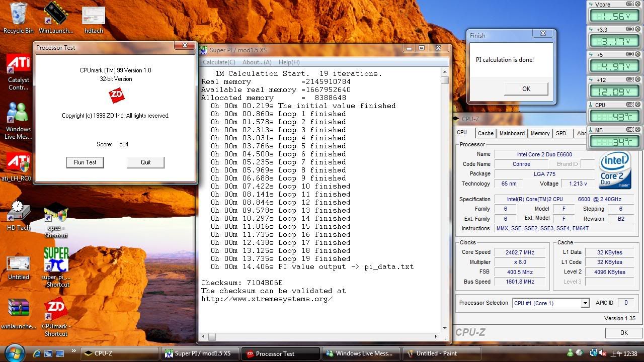Viewport: 644px width, 362px height.
Task: Switch to the Untitled - Paint taskbar button
Action: coord(441,353)
